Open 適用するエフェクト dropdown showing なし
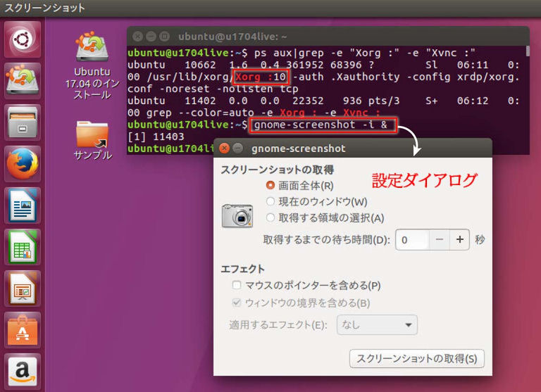The height and width of the screenshot is (392, 541). pos(377,324)
